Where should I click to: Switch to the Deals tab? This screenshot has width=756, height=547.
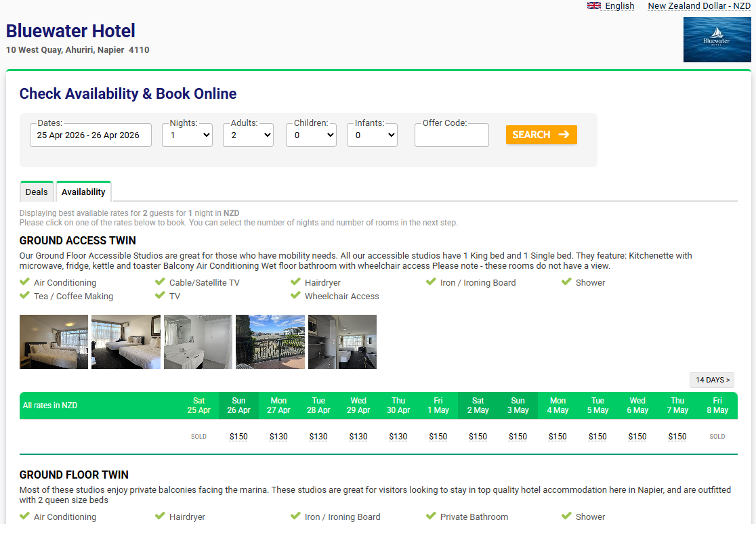tap(37, 192)
